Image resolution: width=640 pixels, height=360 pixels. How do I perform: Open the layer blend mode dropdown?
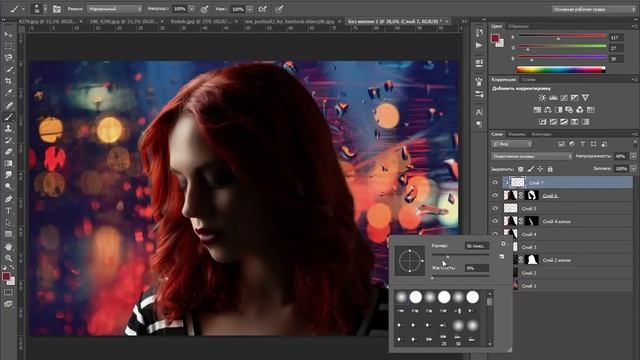[531, 156]
